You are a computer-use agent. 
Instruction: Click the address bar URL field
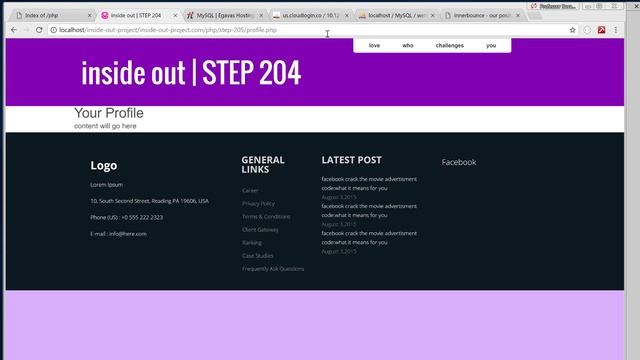(x=310, y=30)
